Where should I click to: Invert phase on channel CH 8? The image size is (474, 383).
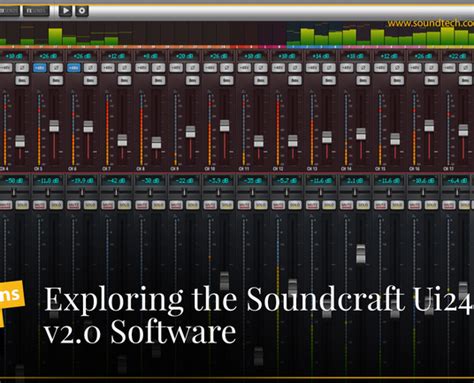tap(158, 68)
